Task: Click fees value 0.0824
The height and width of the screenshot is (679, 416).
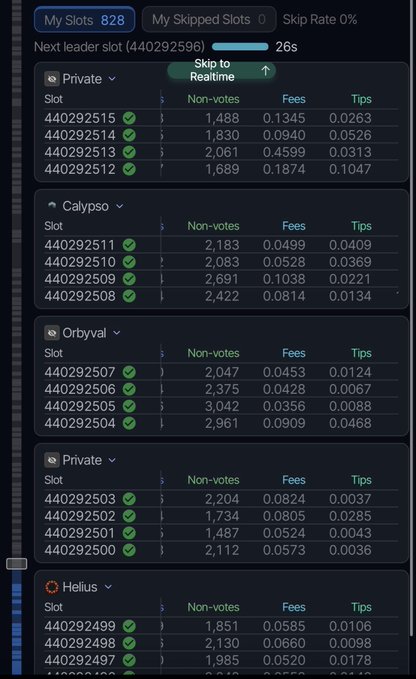Action: (284, 499)
